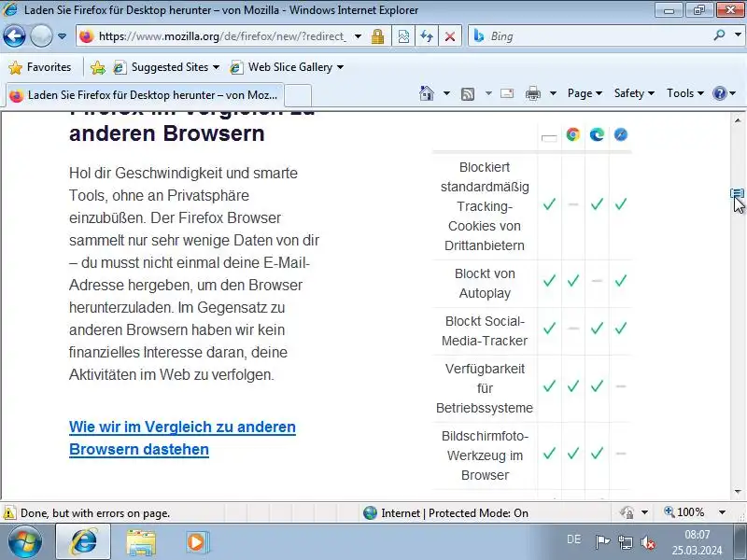The height and width of the screenshot is (560, 747).
Task: Open the Help question mark menu
Action: tap(724, 93)
